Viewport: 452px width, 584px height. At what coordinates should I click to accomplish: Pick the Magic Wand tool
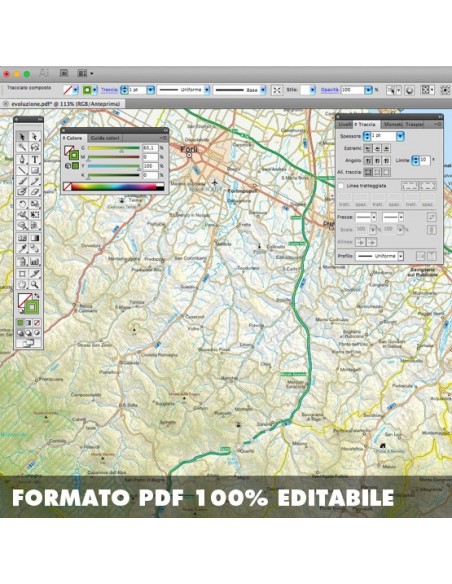coord(22,148)
